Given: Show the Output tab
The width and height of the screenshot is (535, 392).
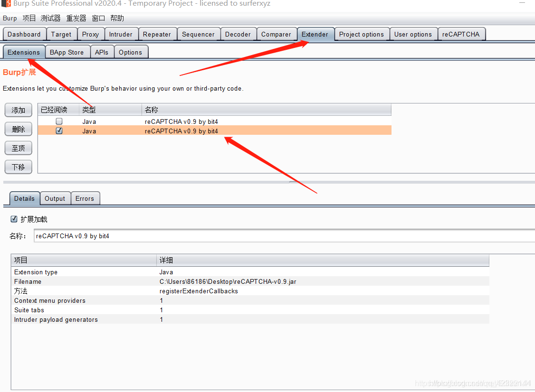Looking at the screenshot, I should click(x=55, y=198).
